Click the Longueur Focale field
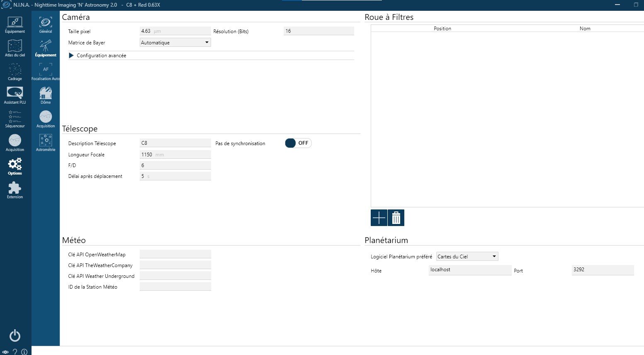This screenshot has height=355, width=644. click(x=175, y=155)
